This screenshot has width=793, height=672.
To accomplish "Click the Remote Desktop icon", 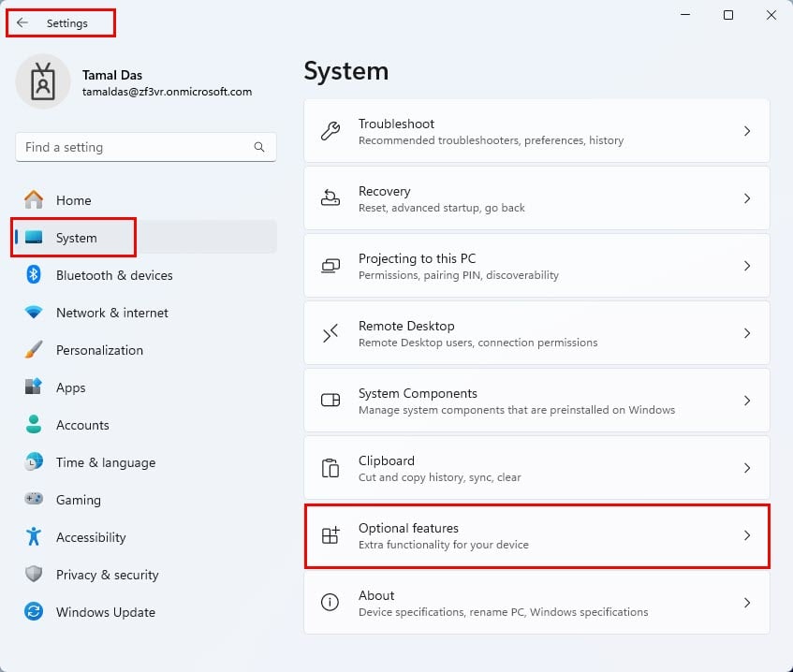I will (330, 333).
